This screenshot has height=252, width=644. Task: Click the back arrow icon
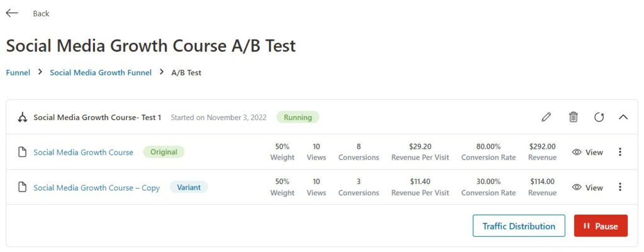click(12, 13)
